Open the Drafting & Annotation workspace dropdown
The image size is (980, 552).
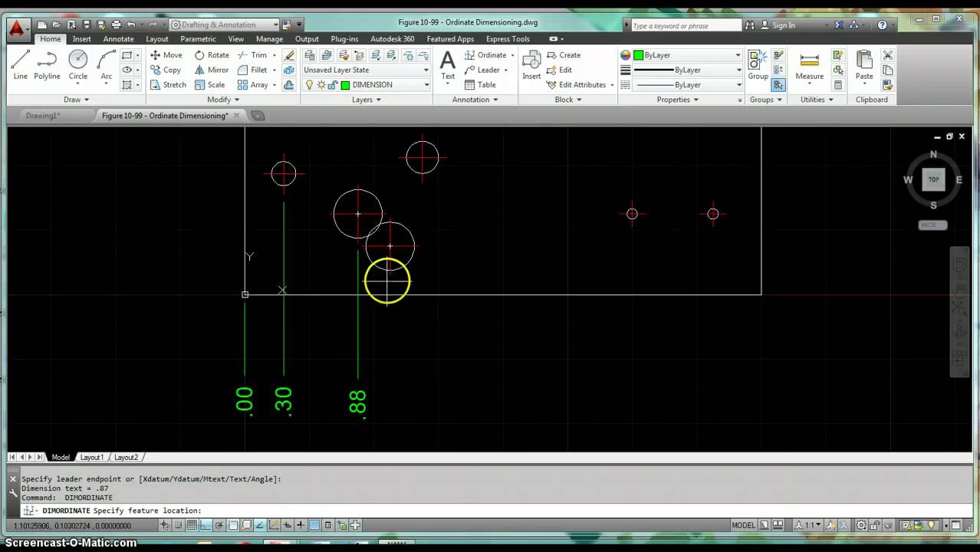(x=224, y=25)
